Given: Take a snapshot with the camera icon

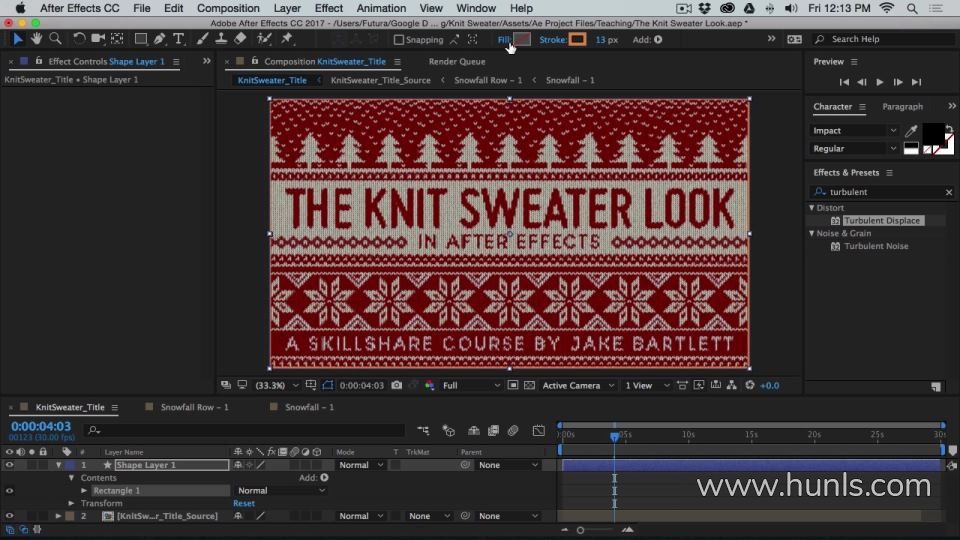Looking at the screenshot, I should click(x=397, y=385).
